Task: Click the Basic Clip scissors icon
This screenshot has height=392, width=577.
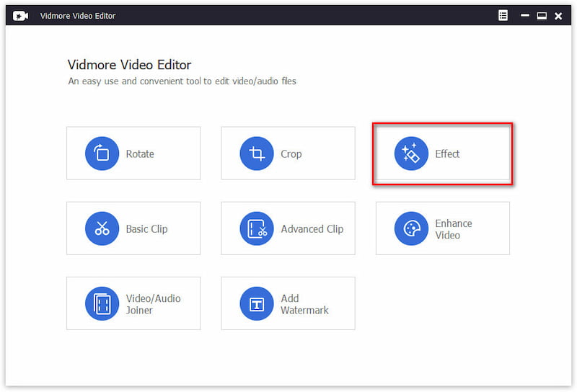Action: point(102,228)
